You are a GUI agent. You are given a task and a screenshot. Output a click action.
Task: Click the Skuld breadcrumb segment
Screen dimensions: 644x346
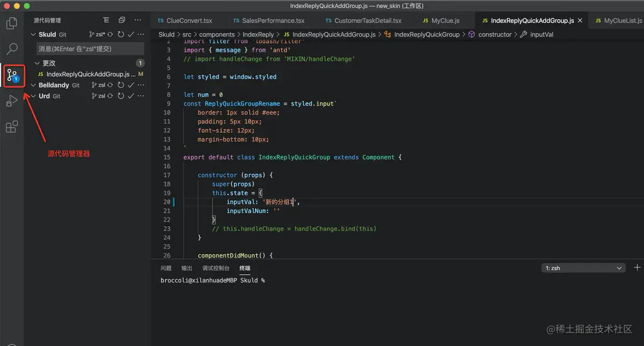[167, 34]
